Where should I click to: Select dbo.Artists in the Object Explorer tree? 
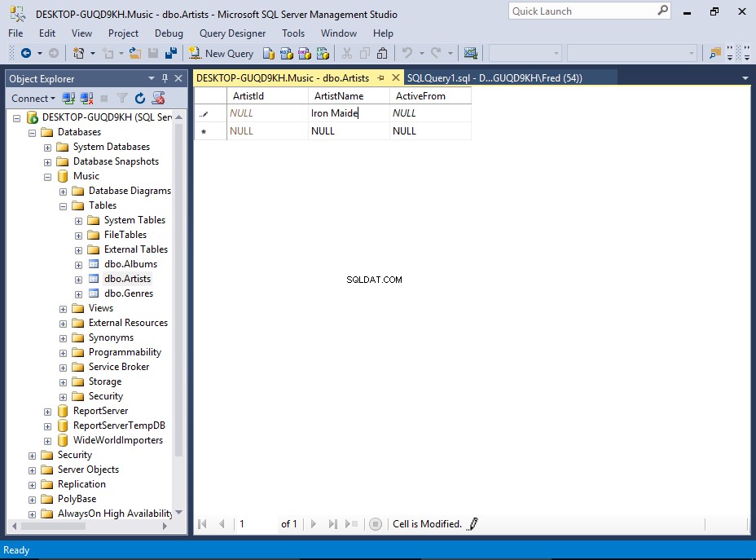click(127, 279)
